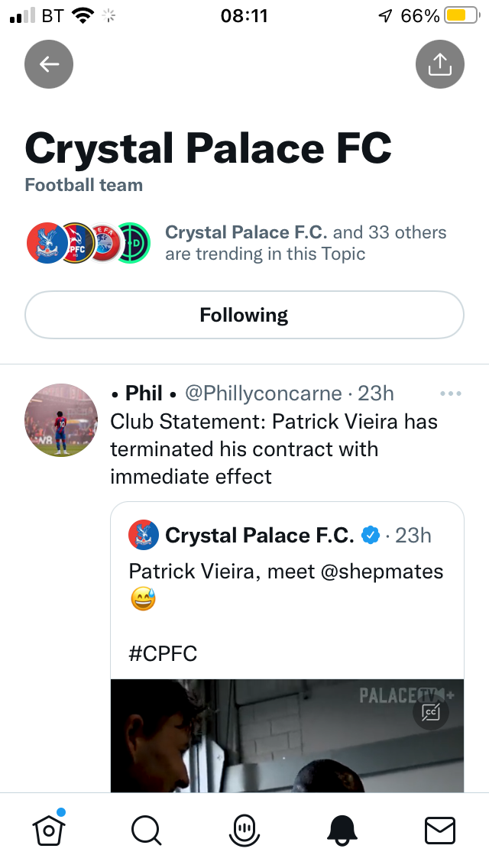Toggle the Following button for topic
489x868 pixels.
click(x=244, y=315)
